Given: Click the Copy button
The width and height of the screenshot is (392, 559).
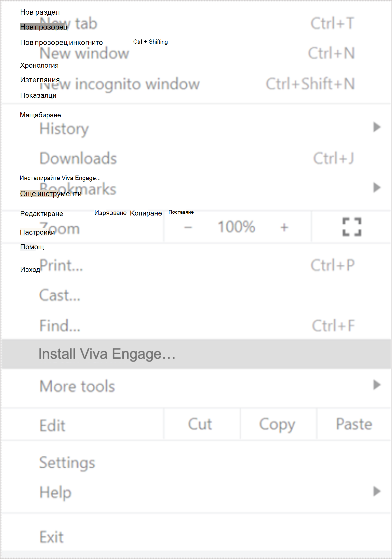Looking at the screenshot, I should coord(277,424).
